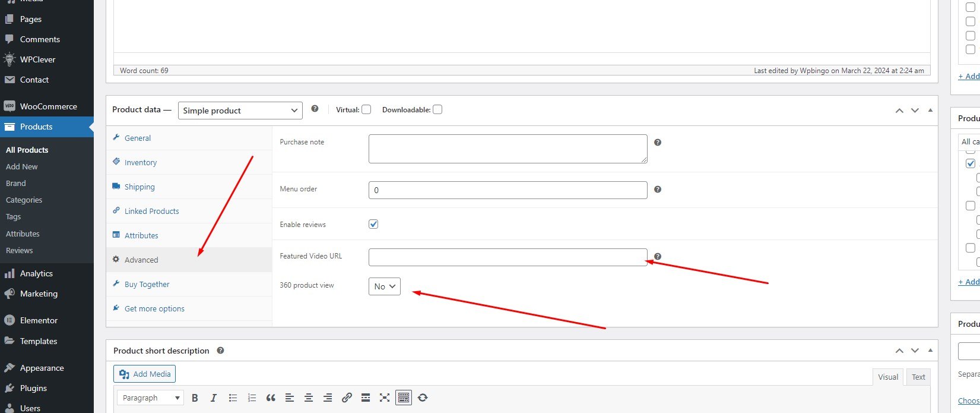Click help icon next to Purchase note
This screenshot has width=980, height=413.
[x=658, y=143]
